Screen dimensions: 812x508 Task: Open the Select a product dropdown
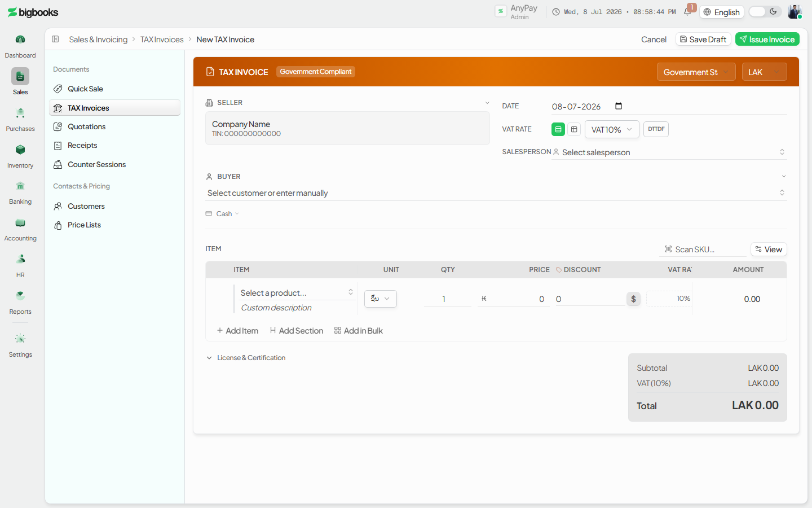[x=297, y=292]
